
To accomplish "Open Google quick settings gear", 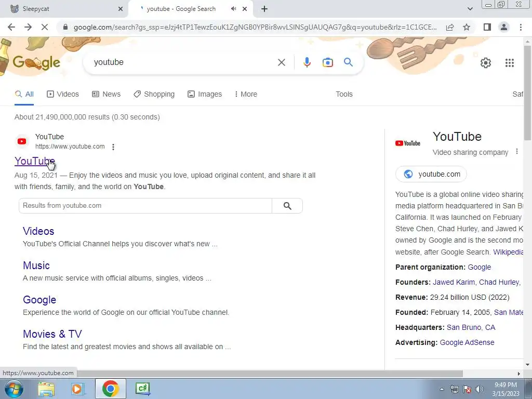I will 486,63.
